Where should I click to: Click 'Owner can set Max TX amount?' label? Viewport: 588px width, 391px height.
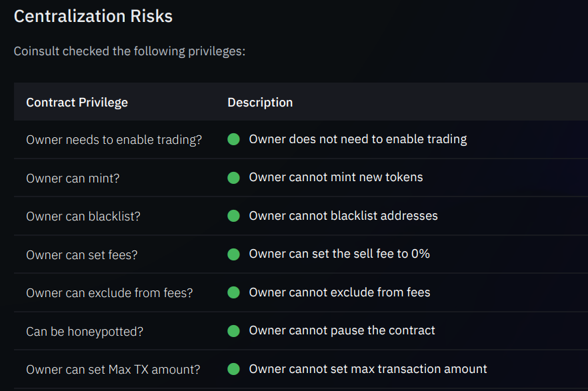pyautogui.click(x=113, y=370)
